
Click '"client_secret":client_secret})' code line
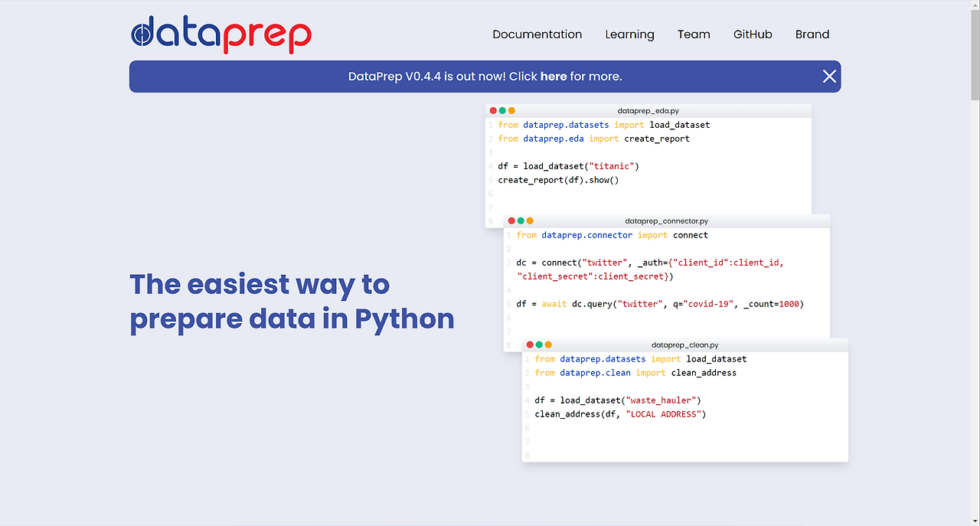pyautogui.click(x=596, y=276)
